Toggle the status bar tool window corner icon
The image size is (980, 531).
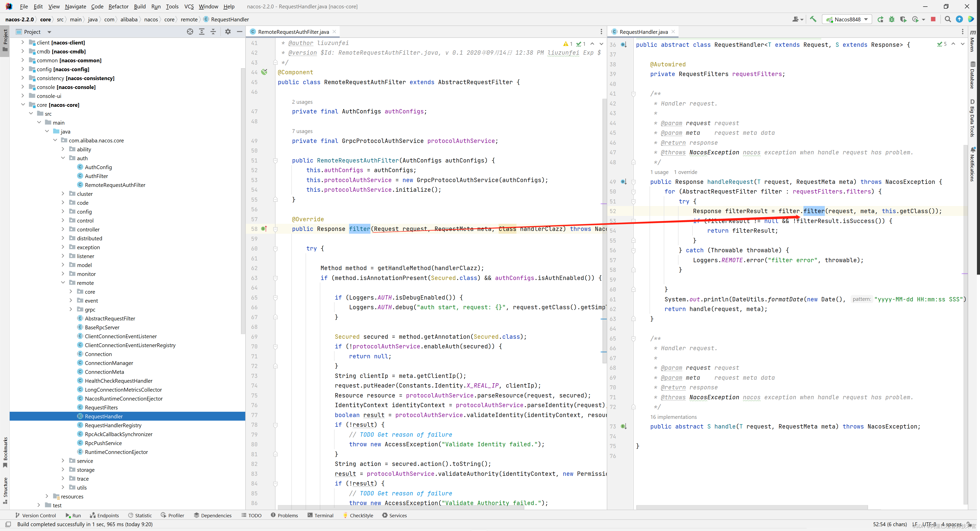[x=8, y=524]
